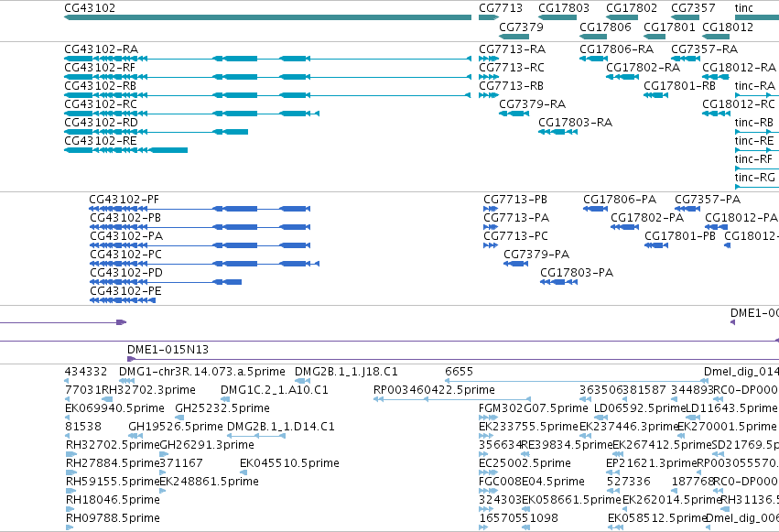This screenshot has width=779, height=532.
Task: Select the CG7357 gene
Action: [x=685, y=18]
